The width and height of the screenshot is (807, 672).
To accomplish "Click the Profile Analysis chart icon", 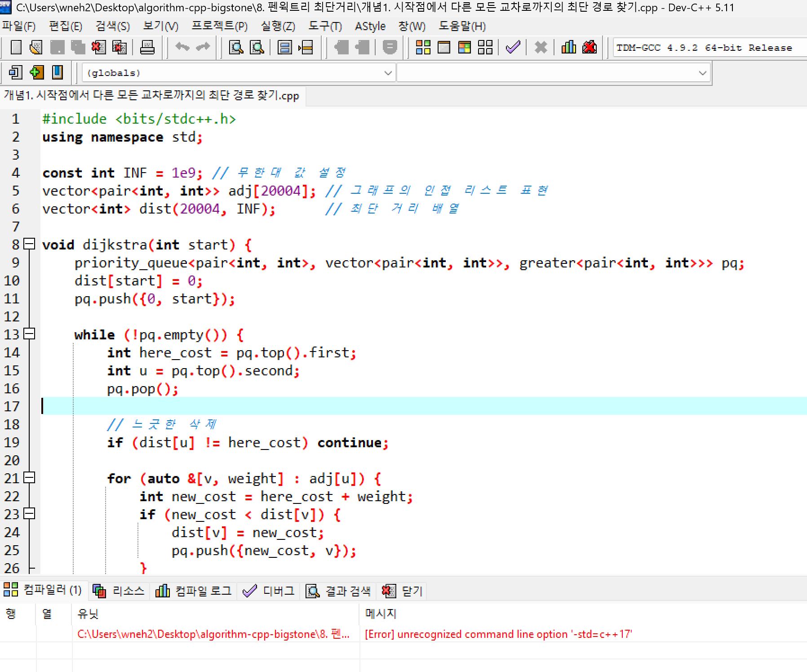I will point(569,47).
